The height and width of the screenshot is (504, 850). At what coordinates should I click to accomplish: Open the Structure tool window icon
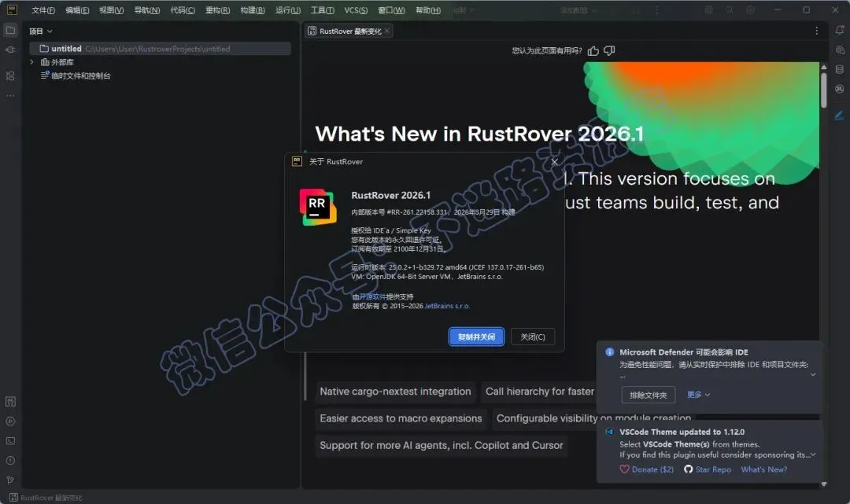point(10,75)
